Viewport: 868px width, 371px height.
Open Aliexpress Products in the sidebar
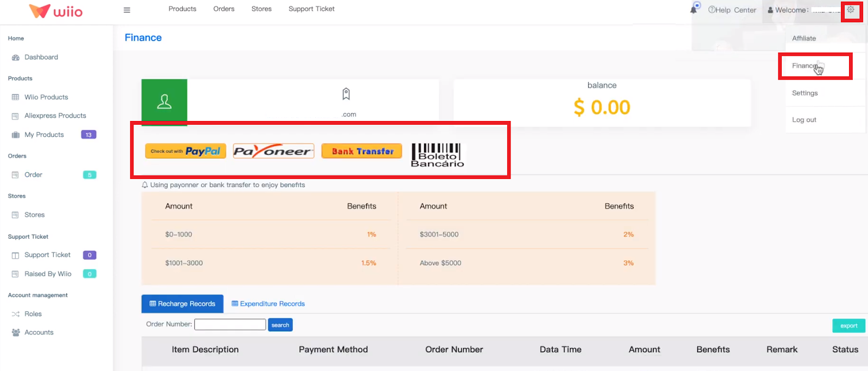pyautogui.click(x=55, y=116)
